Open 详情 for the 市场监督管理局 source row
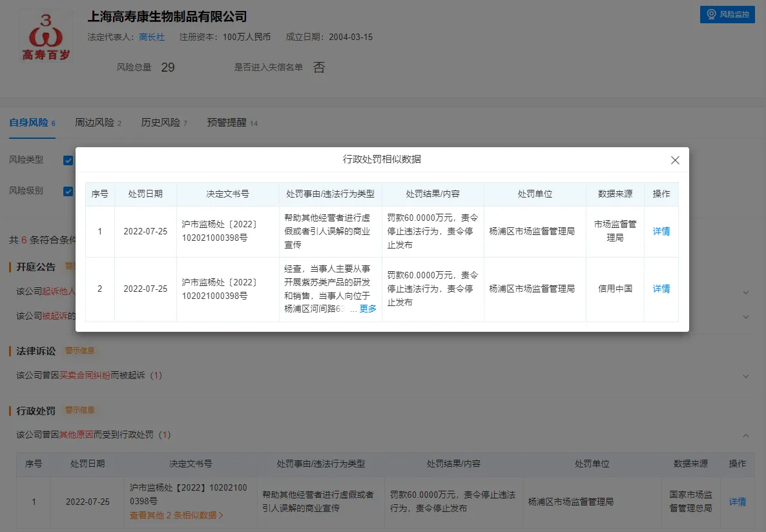This screenshot has width=766, height=532. tap(661, 231)
